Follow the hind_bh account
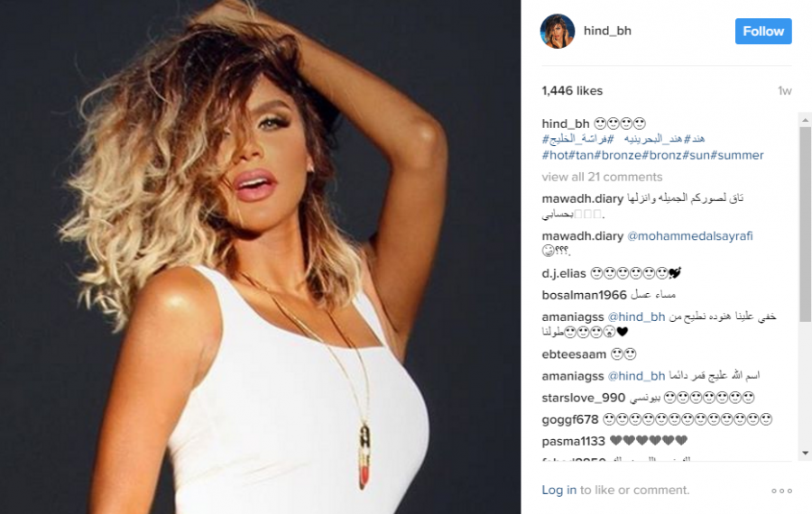 point(763,31)
